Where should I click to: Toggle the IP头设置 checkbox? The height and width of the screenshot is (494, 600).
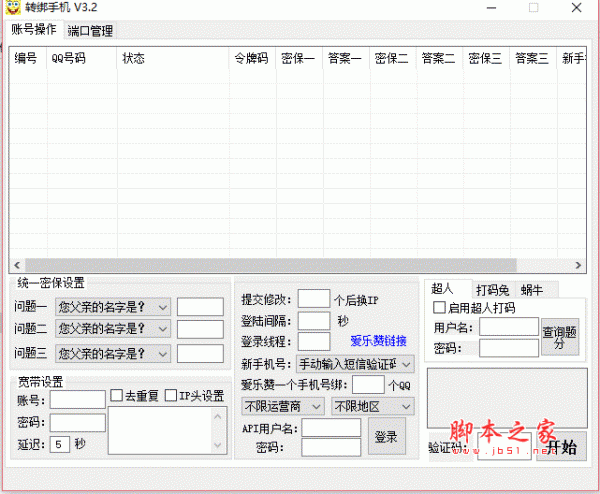171,396
